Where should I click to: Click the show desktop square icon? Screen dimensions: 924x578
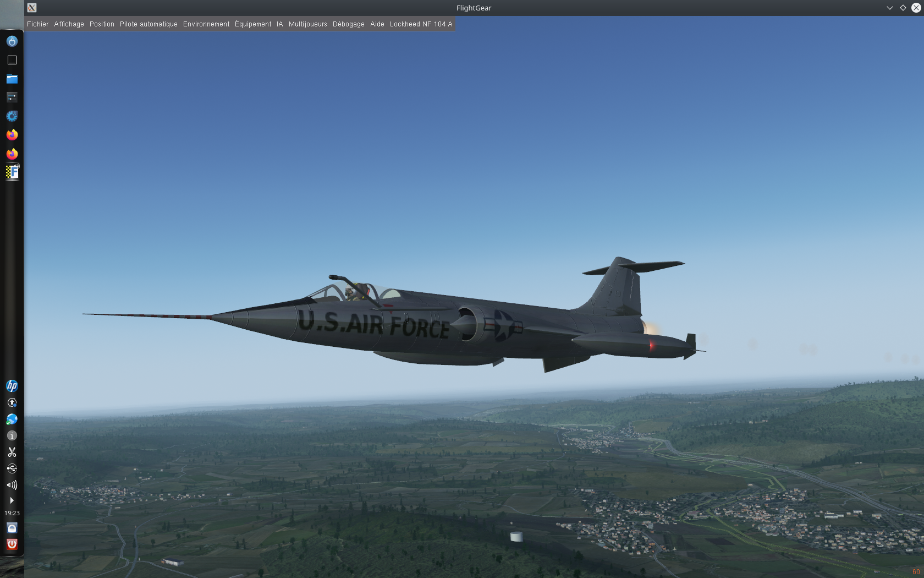12,60
